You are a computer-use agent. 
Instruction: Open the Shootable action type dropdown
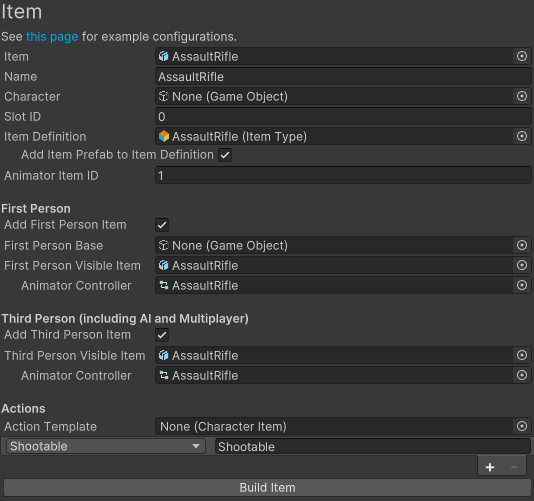(106, 446)
